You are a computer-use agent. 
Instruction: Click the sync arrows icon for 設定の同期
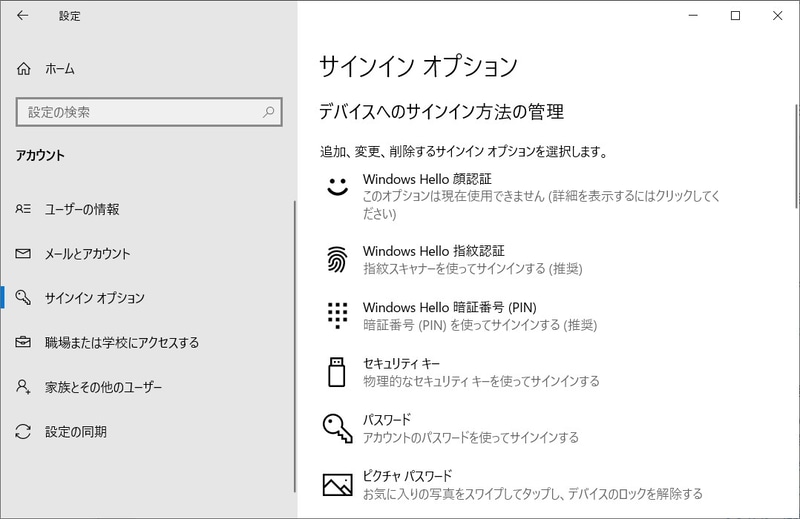[23, 432]
